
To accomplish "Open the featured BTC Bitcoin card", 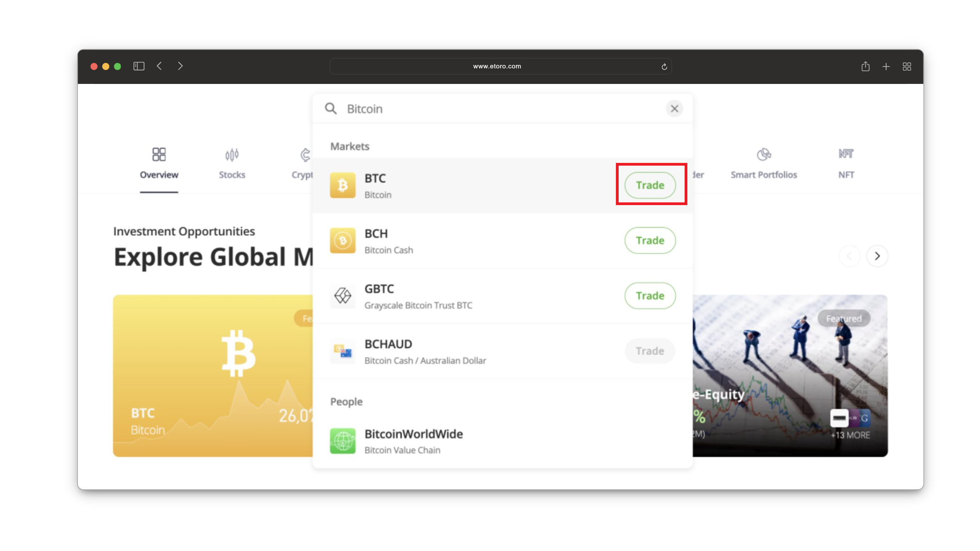I will 213,376.
